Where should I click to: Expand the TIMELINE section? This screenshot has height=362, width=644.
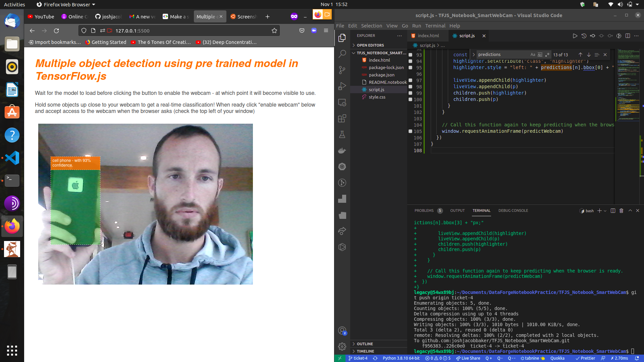click(x=365, y=351)
